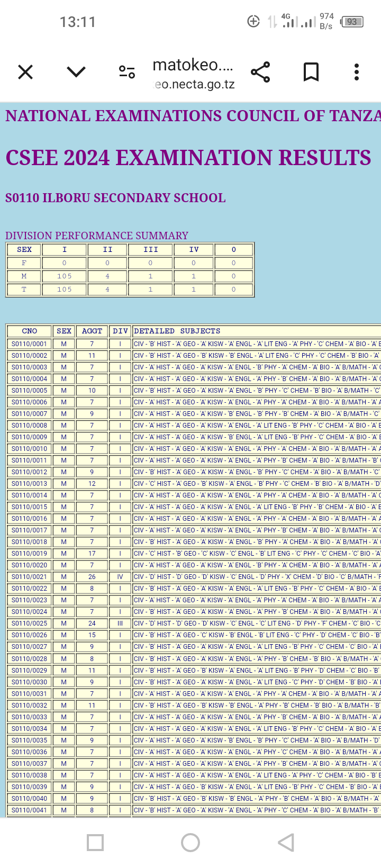The height and width of the screenshot is (868, 381).
Task: Open site settings tune icon
Action: click(x=127, y=72)
